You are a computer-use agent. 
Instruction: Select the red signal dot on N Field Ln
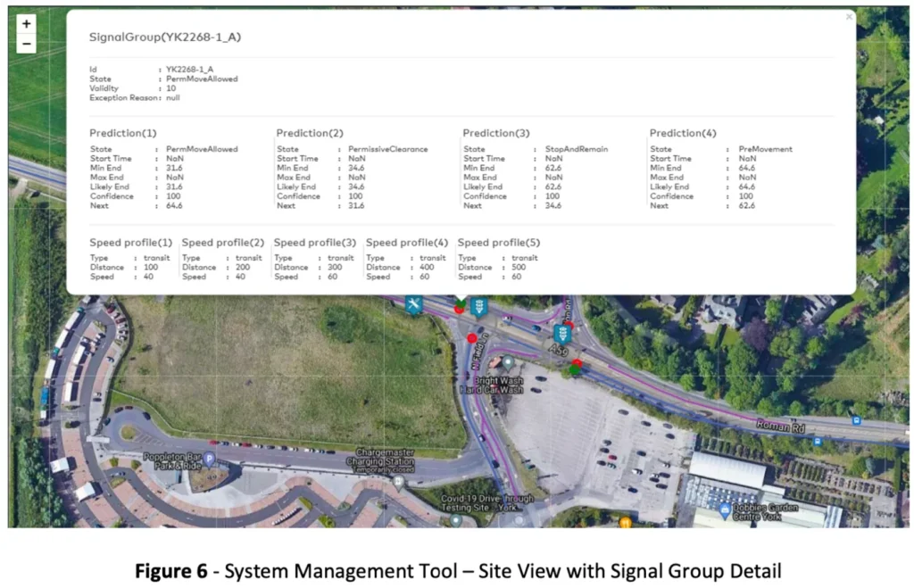(x=472, y=338)
